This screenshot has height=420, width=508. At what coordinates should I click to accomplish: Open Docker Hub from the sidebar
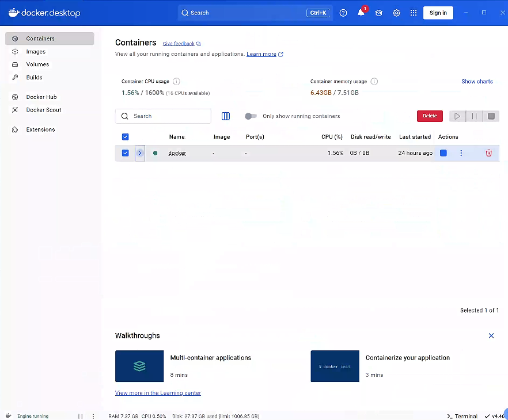tap(41, 97)
